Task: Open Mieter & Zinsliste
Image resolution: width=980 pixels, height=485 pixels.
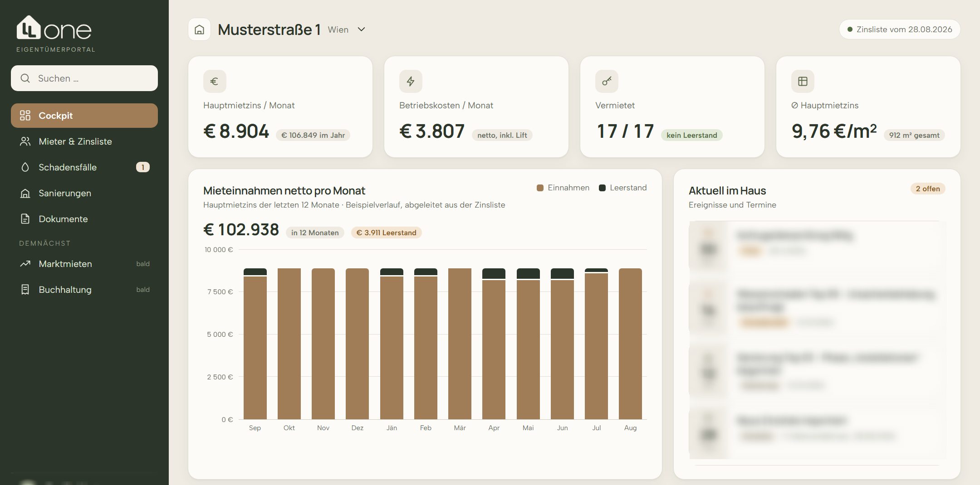Action: point(84,141)
